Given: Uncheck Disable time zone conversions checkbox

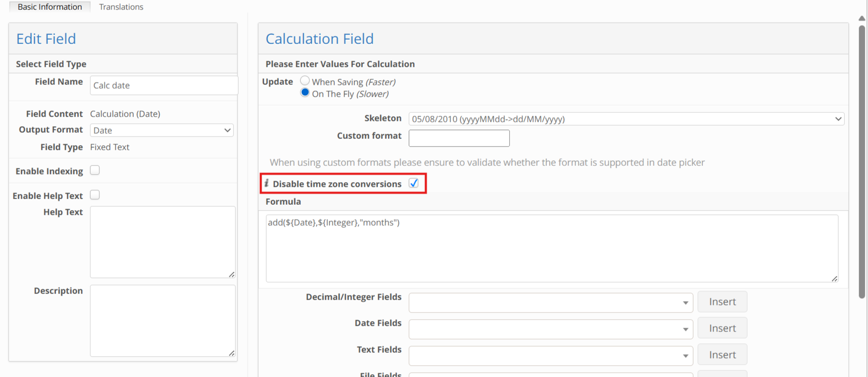Looking at the screenshot, I should [x=414, y=183].
